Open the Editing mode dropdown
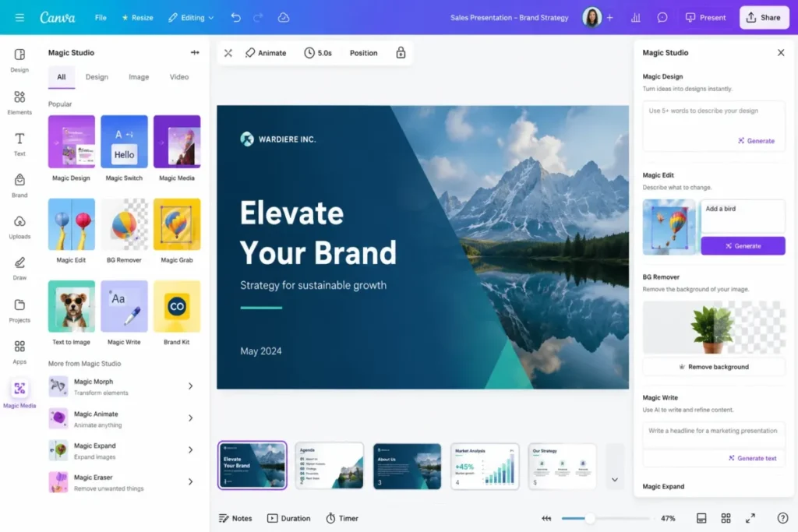Screen dimensions: 798x532 [x=191, y=18]
